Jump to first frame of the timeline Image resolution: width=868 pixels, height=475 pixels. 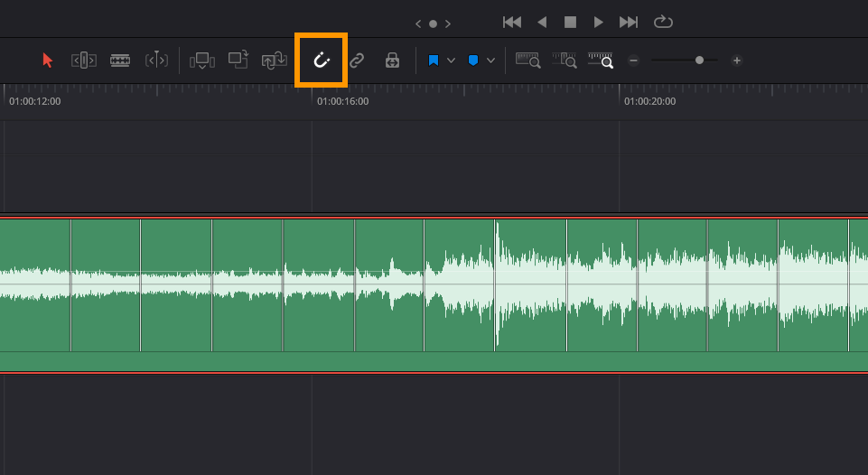click(x=512, y=23)
